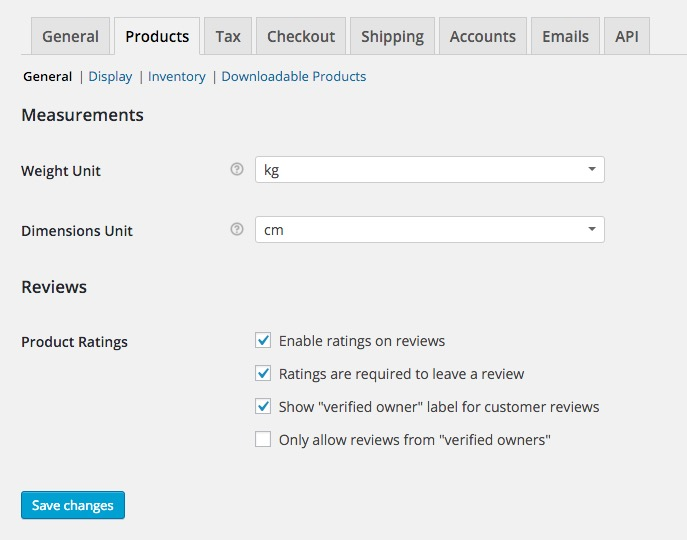Image resolution: width=687 pixels, height=540 pixels.
Task: Disable "Enable ratings on reviews" checkbox
Action: click(264, 341)
